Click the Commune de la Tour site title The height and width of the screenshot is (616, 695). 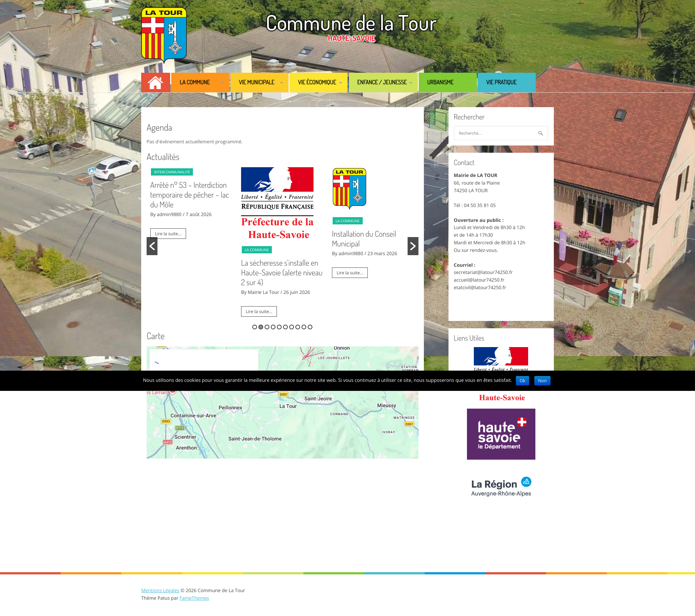351,23
